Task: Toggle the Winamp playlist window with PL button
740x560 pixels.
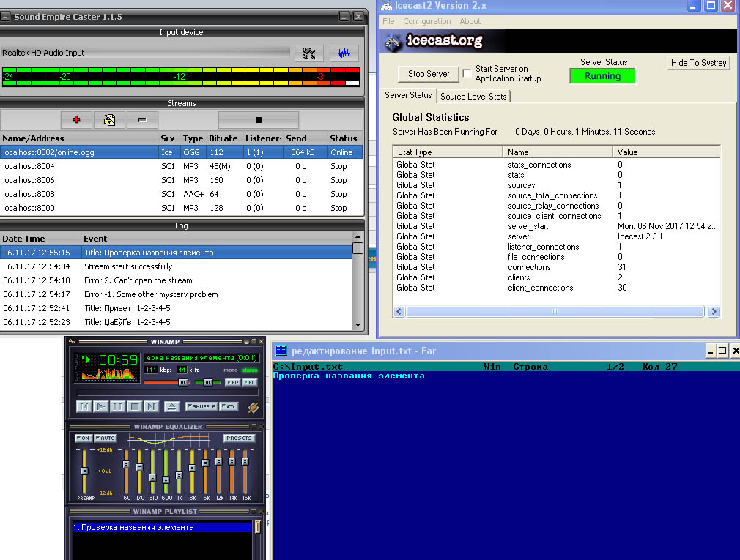Action: tap(250, 382)
